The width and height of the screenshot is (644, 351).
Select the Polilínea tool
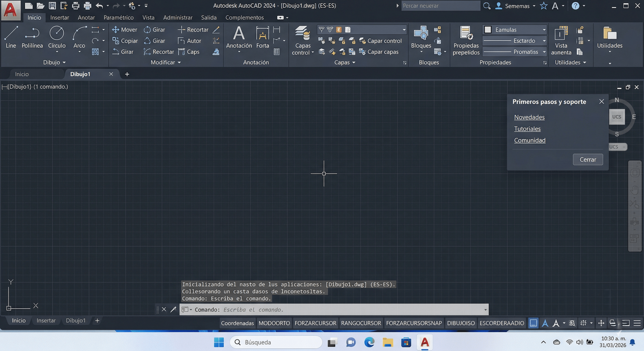point(32,37)
